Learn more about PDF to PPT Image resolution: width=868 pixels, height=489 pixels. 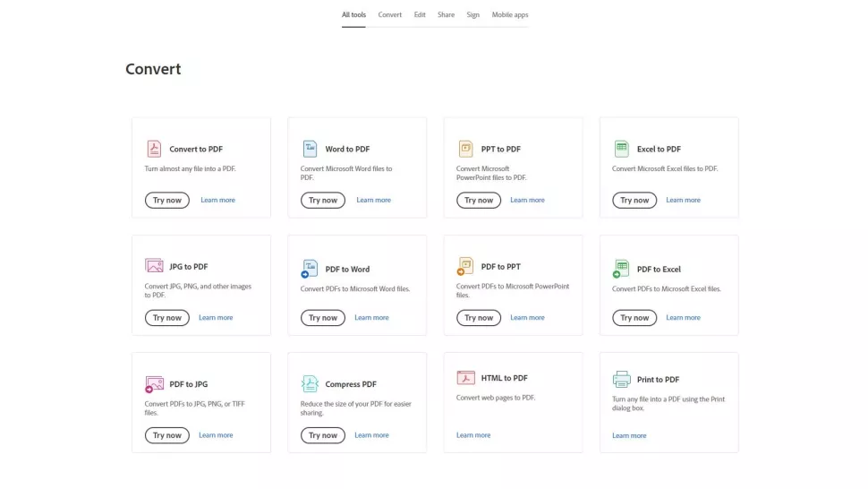(528, 317)
